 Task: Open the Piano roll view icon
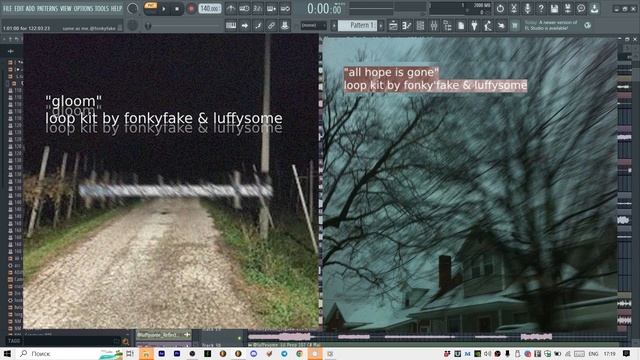click(407, 26)
